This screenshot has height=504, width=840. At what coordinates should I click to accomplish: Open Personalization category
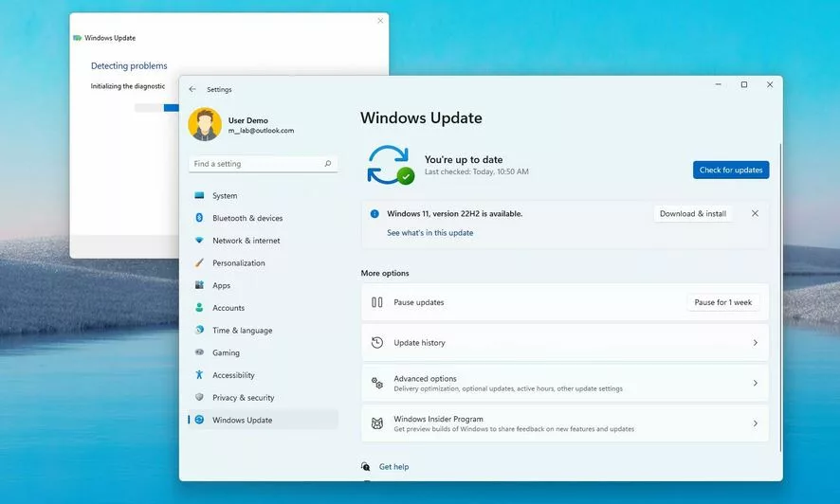click(263, 263)
